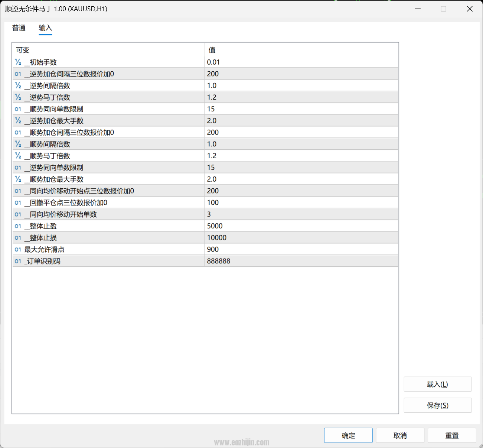The width and height of the screenshot is (483, 448).
Task: Click the double icon beside _顺势间隔倍数
Action: [18, 144]
